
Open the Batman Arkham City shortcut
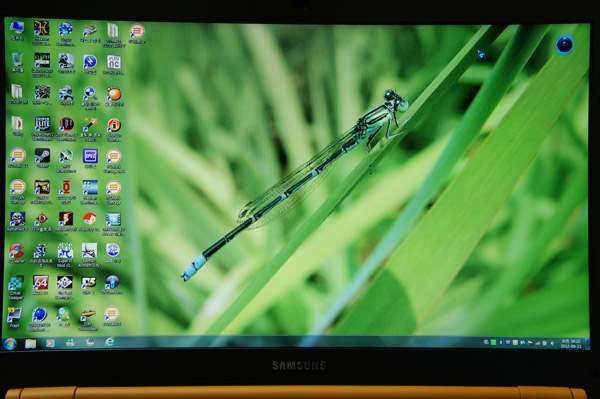tap(89, 255)
